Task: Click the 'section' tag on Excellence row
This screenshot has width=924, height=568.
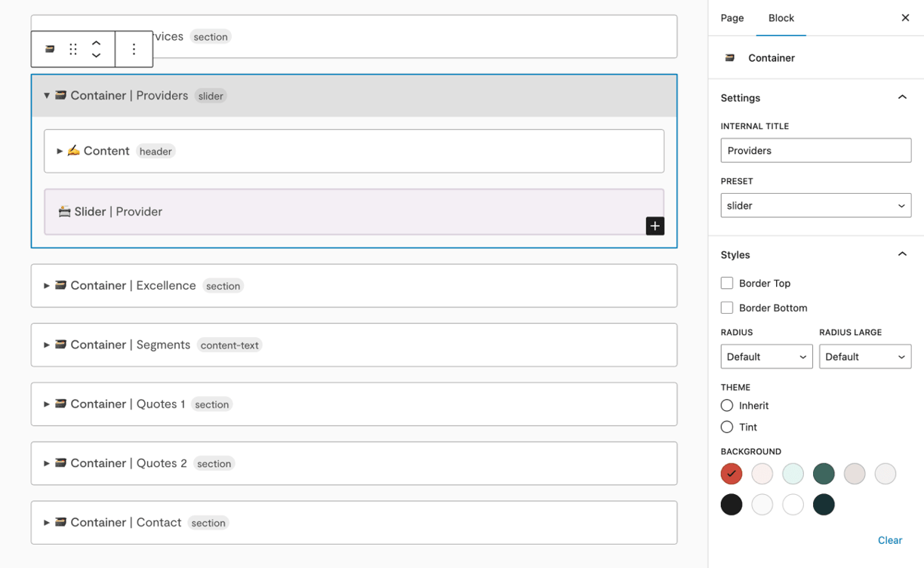Action: (223, 286)
